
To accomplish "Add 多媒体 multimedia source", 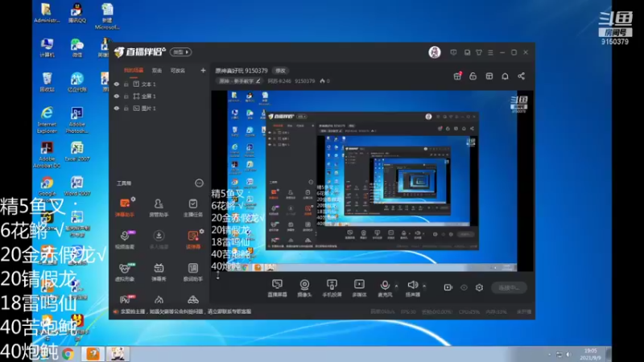I will 359,288.
